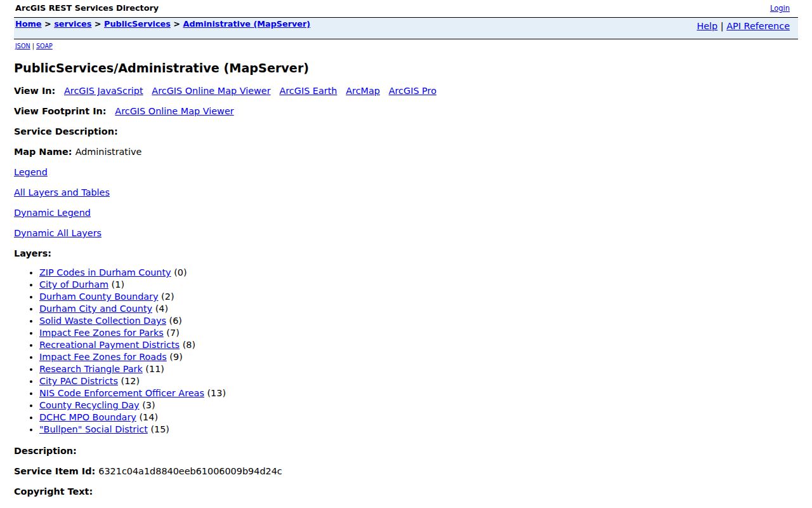Open the SOAP format link
This screenshot has width=812, height=508.
tap(44, 46)
